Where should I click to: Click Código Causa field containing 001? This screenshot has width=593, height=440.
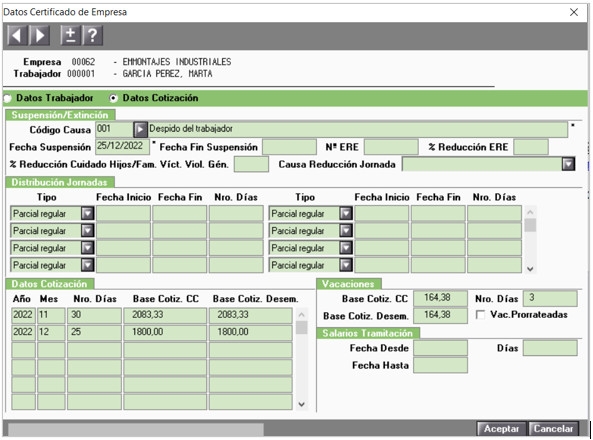[x=114, y=129]
